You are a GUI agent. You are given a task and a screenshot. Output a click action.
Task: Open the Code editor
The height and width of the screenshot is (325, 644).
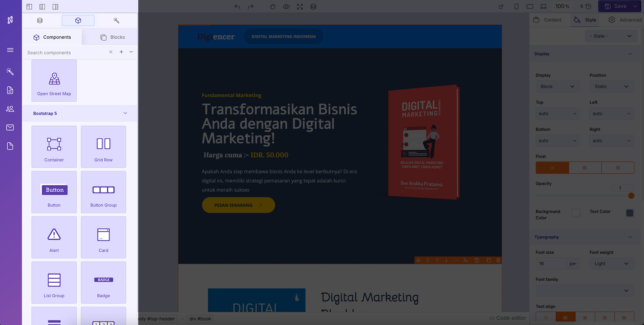[507, 318]
